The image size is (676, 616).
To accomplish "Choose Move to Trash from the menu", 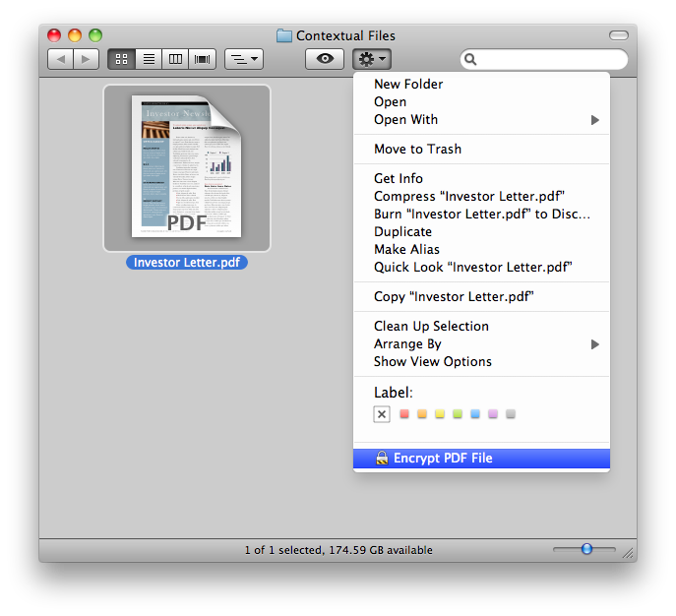I will (417, 150).
